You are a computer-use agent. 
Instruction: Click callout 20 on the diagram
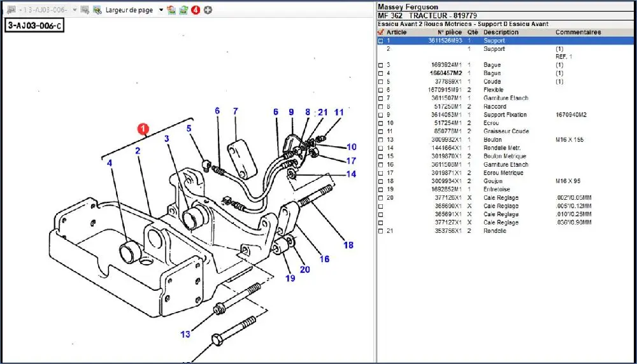(x=304, y=269)
